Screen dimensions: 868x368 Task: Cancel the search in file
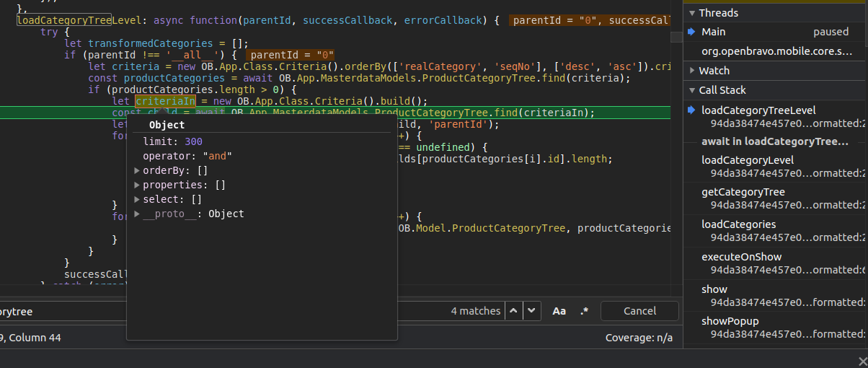pos(639,311)
